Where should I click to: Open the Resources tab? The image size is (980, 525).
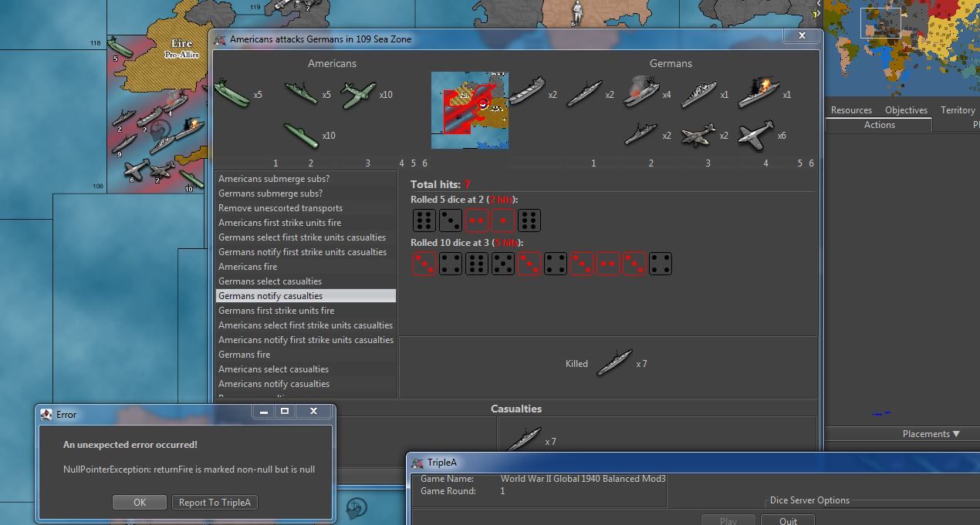(x=851, y=110)
